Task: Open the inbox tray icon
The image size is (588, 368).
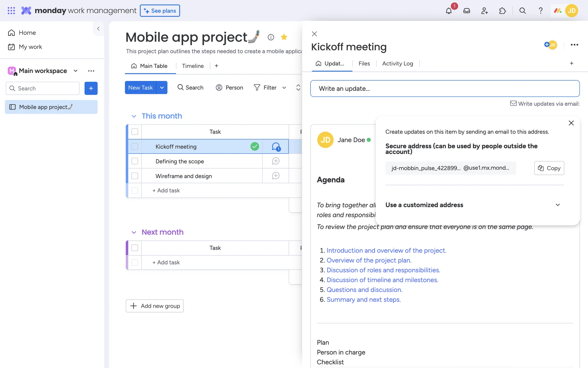Action: (466, 11)
